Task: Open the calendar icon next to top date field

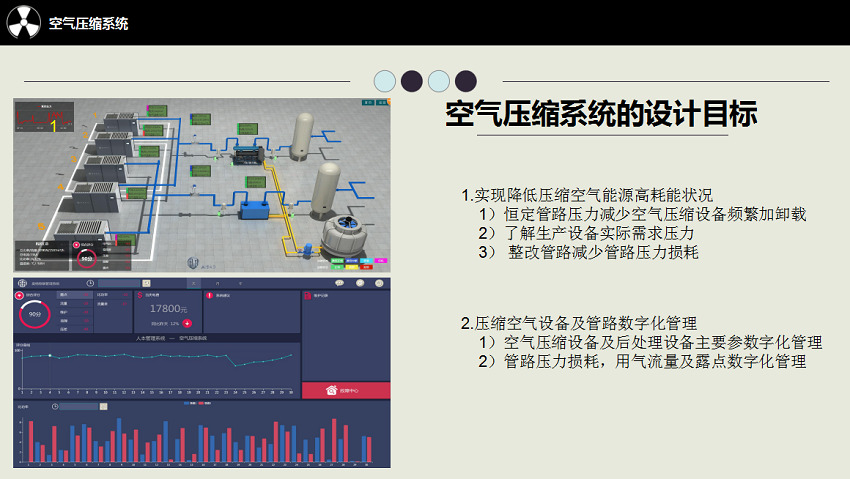Action: click(x=146, y=284)
